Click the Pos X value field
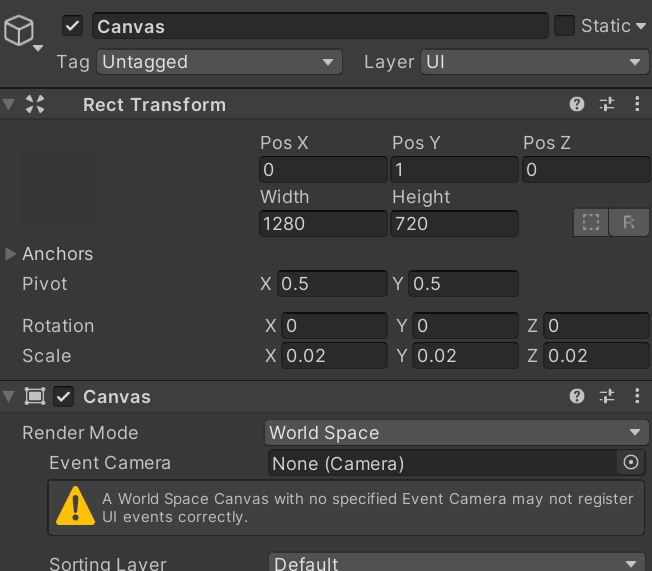The width and height of the screenshot is (652, 571). click(x=324, y=170)
